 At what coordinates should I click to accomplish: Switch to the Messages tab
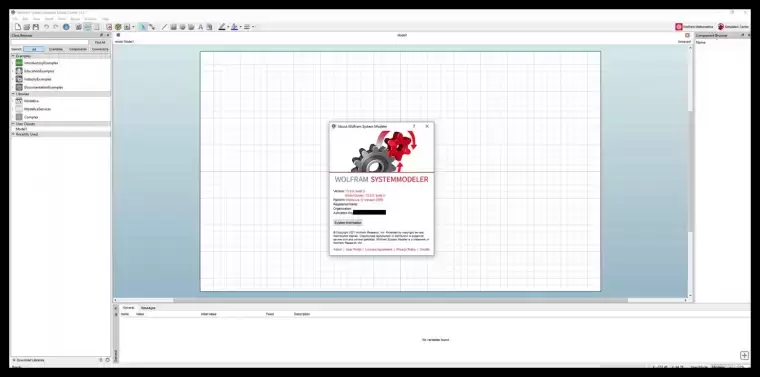point(148,308)
